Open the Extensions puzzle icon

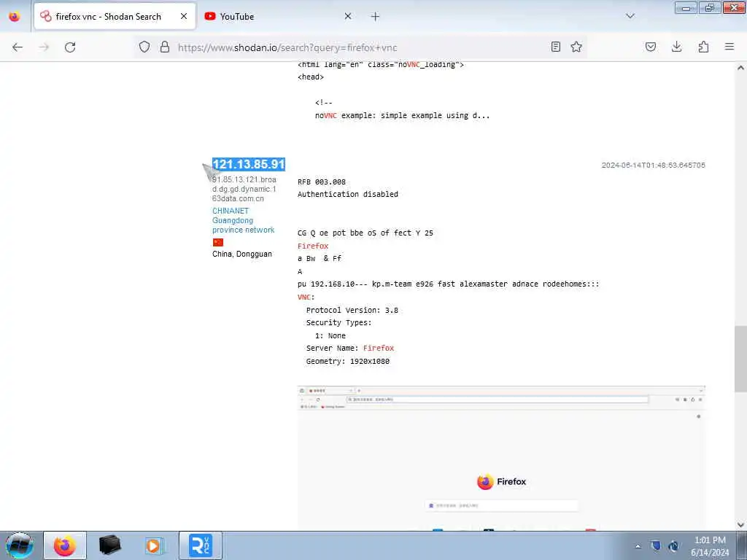(704, 47)
